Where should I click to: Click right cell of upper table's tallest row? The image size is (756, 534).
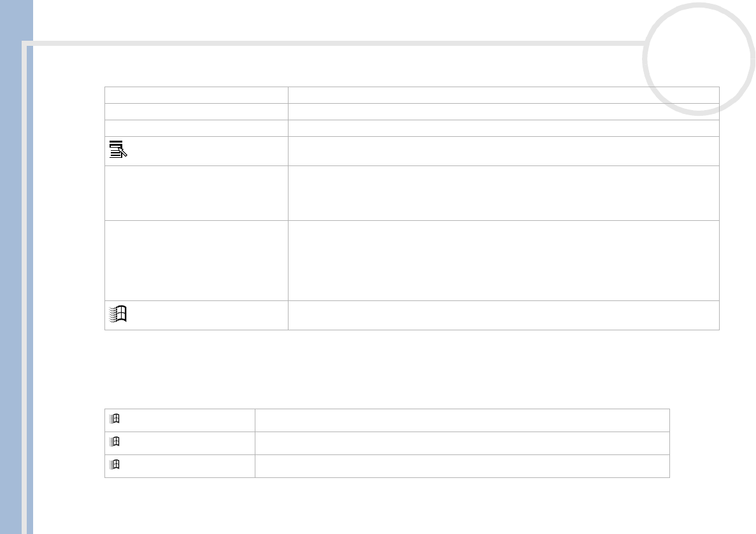point(503,260)
